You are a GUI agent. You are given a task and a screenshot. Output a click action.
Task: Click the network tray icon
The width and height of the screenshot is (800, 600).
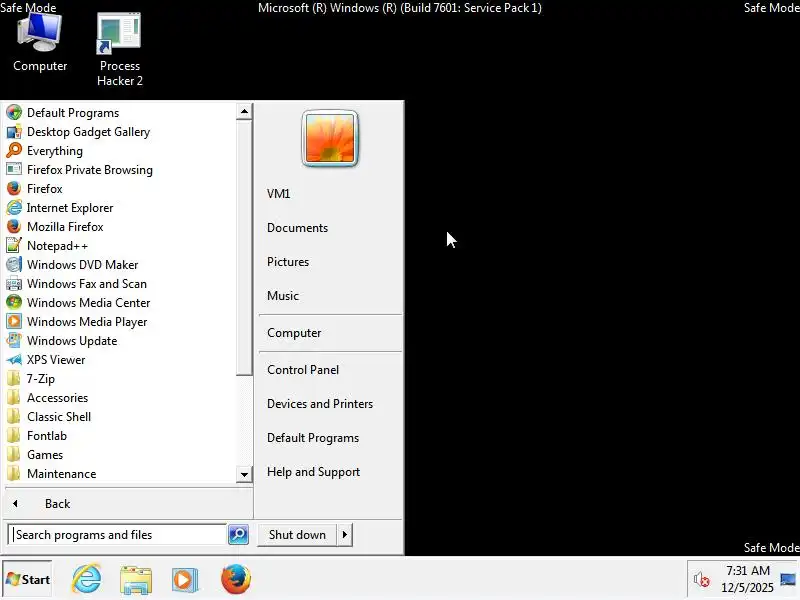click(788, 580)
